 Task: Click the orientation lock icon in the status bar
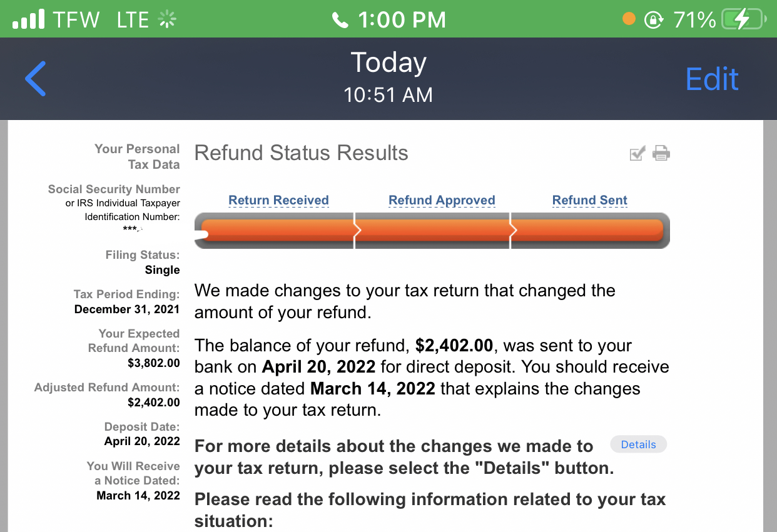point(653,19)
